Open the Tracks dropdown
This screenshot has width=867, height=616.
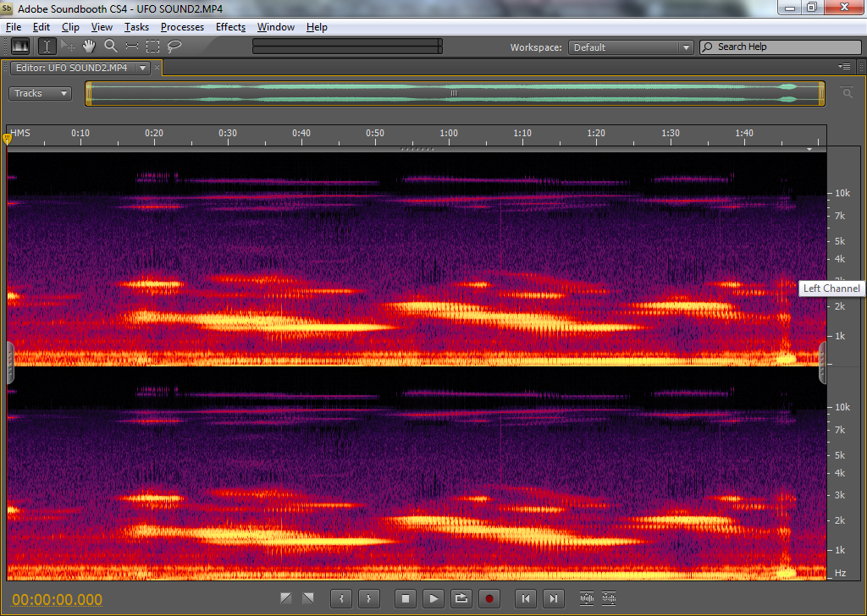coord(40,93)
